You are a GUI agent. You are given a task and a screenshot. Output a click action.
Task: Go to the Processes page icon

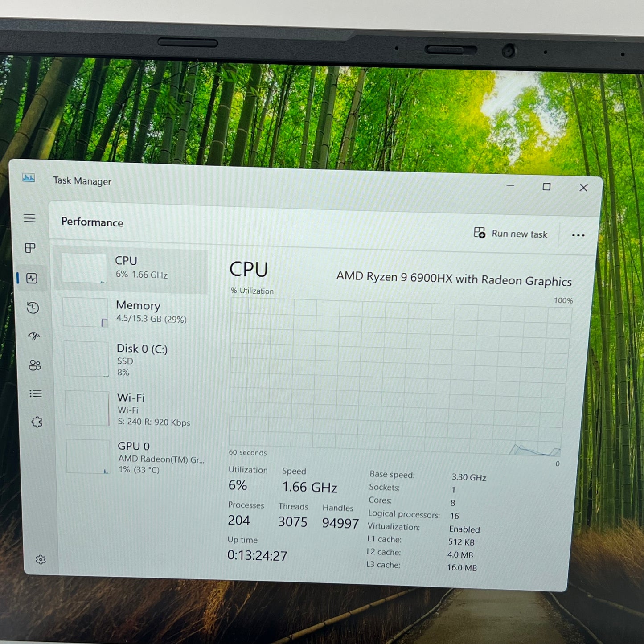30,248
